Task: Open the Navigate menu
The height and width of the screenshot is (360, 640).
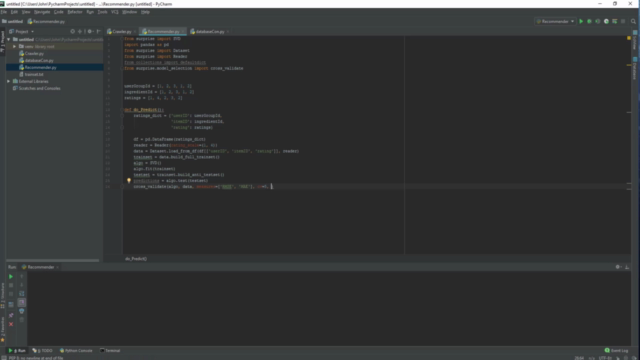Action: [x=42, y=12]
